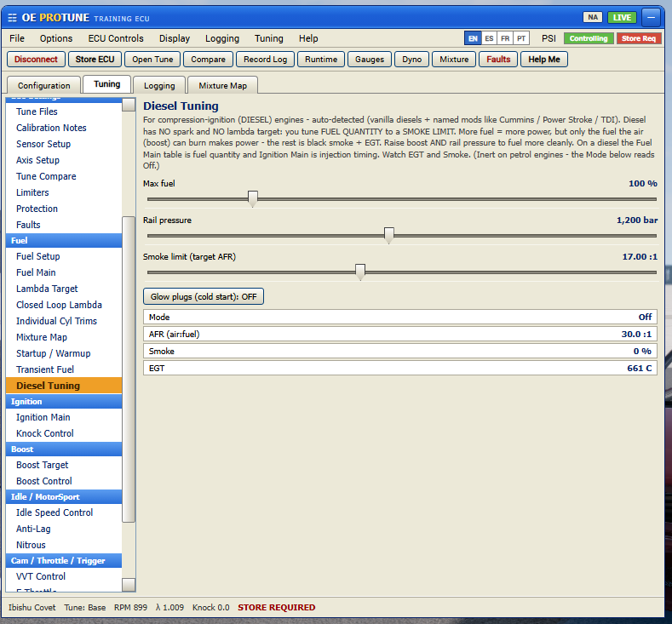
Task: Select Ignition Main in sidebar
Action: pos(64,417)
